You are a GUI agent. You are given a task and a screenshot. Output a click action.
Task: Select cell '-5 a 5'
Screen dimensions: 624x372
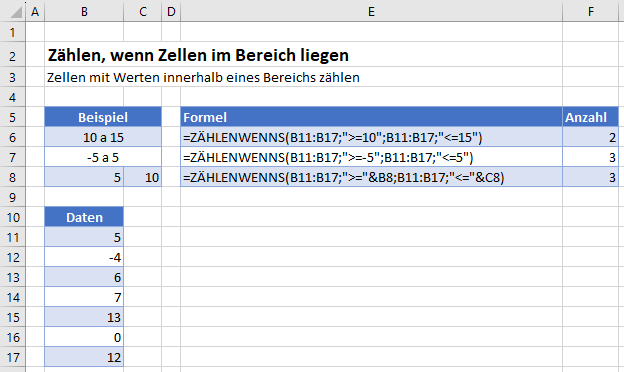[x=103, y=157]
